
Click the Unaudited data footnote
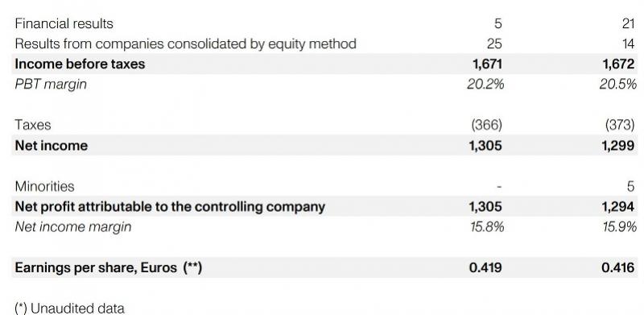[69, 309]
